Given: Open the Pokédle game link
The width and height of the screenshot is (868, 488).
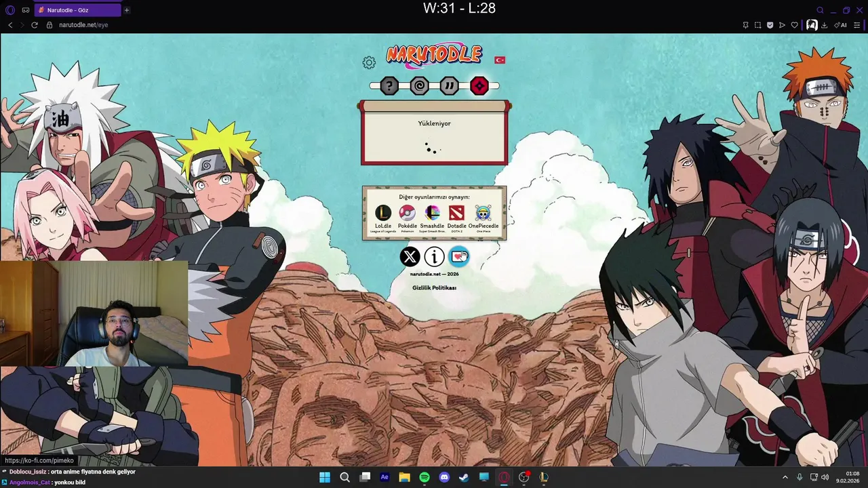Looking at the screenshot, I should tap(408, 218).
